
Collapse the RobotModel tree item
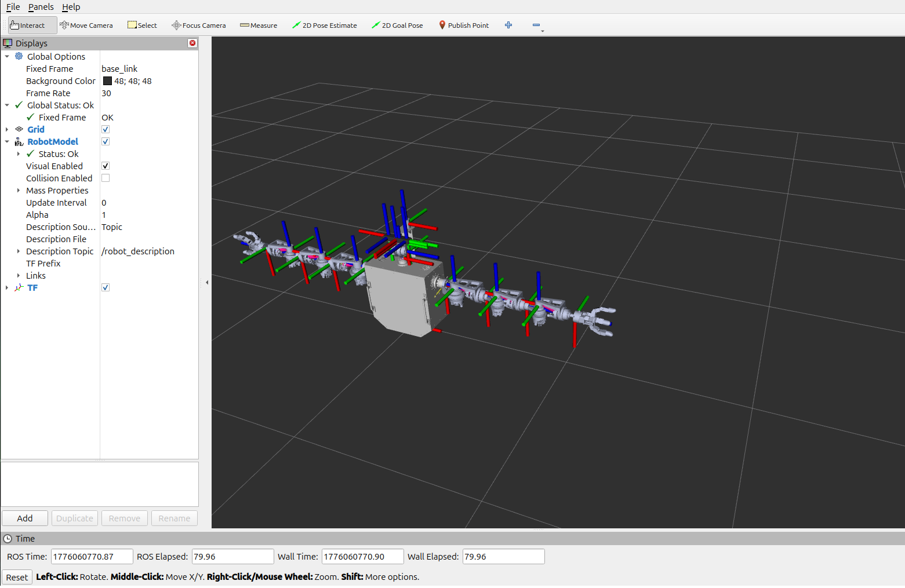tap(7, 142)
